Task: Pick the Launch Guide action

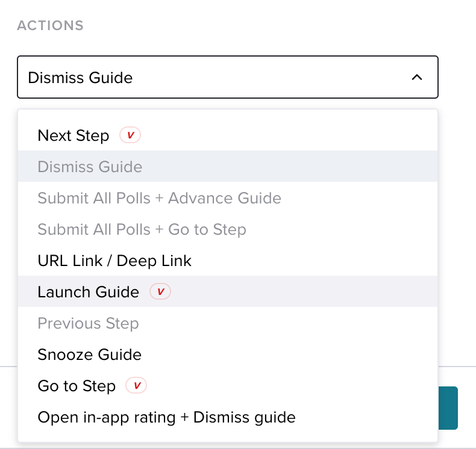Action: pyautogui.click(x=228, y=292)
